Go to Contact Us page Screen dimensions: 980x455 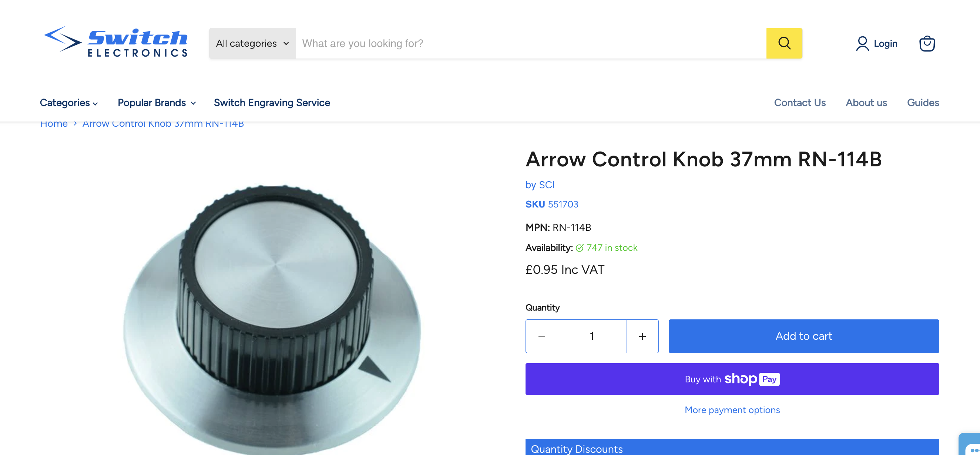(x=799, y=103)
